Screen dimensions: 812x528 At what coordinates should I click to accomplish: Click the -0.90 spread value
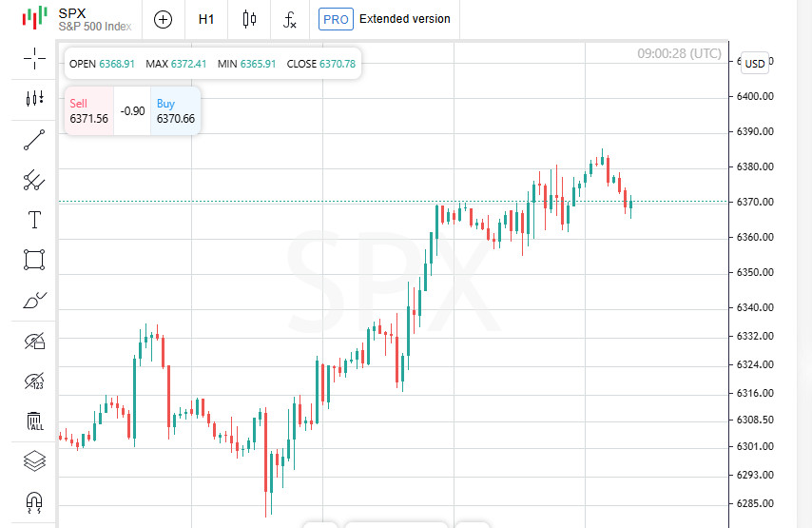pyautogui.click(x=132, y=111)
